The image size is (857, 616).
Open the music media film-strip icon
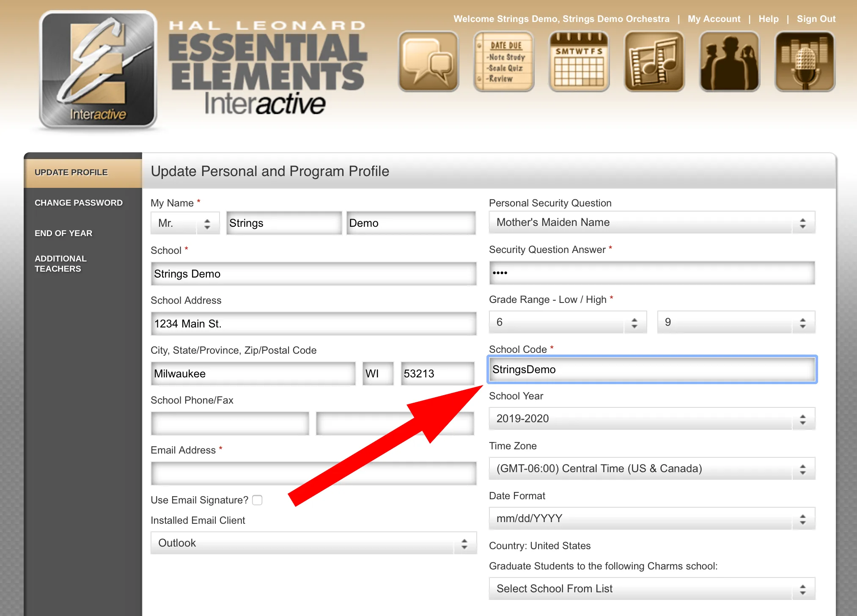point(654,61)
